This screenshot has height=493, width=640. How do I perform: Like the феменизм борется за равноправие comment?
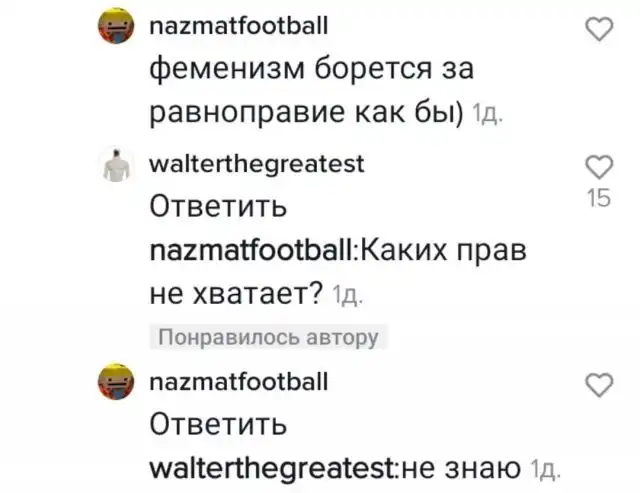[x=599, y=29]
